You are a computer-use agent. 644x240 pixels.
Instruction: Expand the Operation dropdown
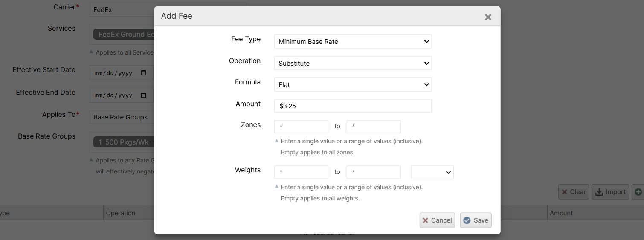coord(353,63)
